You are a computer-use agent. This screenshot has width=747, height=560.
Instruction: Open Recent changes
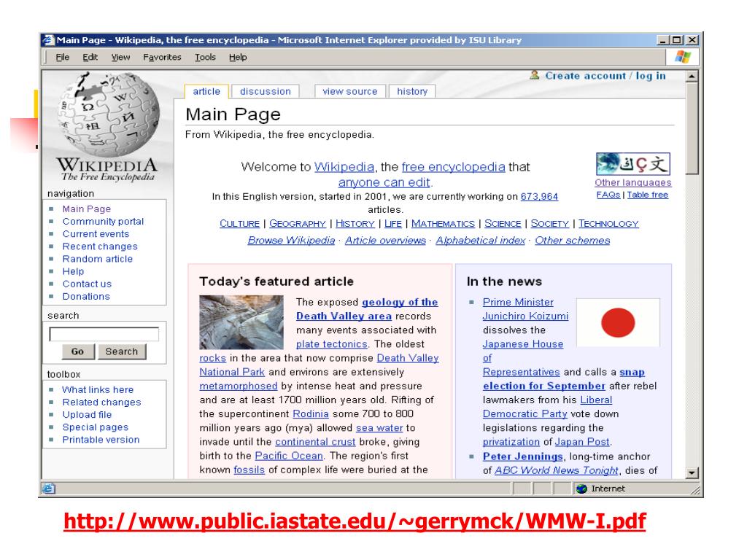click(100, 246)
